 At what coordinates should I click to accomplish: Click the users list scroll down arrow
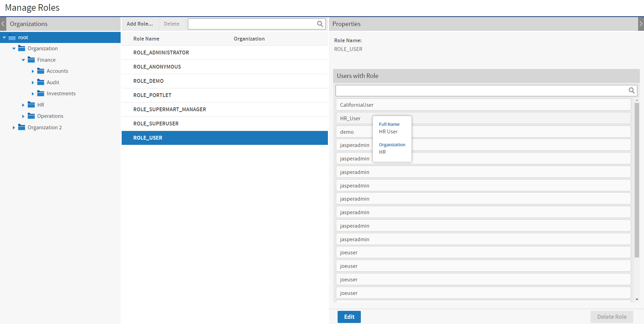pos(637,299)
